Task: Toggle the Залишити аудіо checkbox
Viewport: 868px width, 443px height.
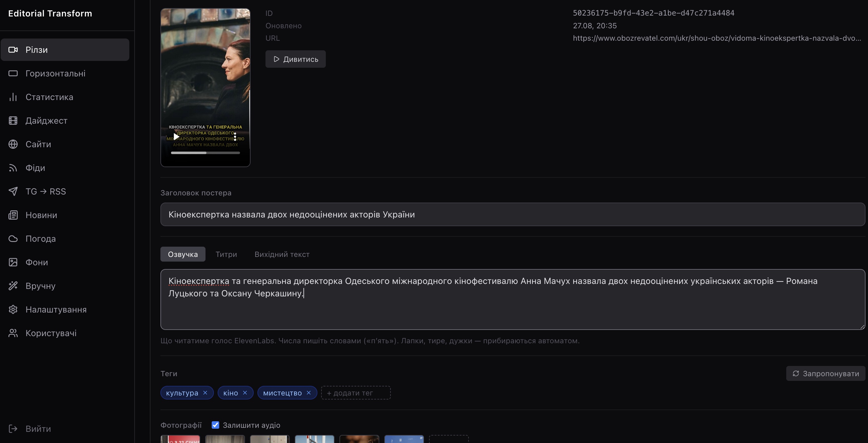Action: [x=215, y=425]
